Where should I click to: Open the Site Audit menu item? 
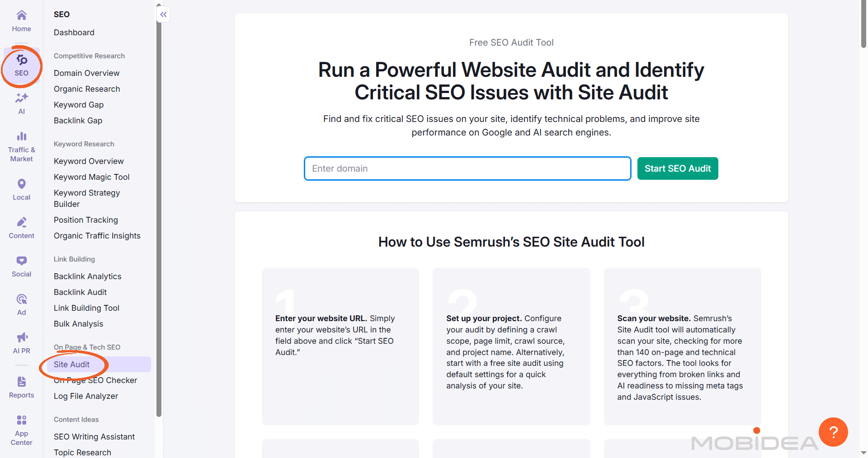(x=71, y=364)
